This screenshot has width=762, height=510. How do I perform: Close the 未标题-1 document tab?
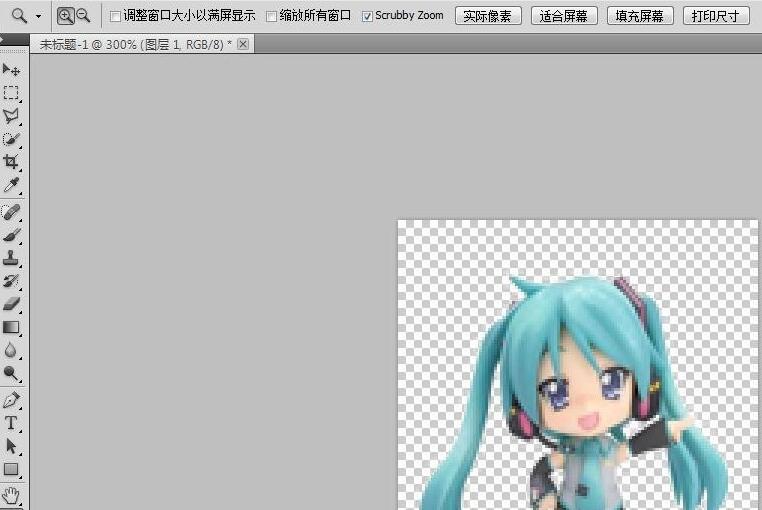pos(243,44)
